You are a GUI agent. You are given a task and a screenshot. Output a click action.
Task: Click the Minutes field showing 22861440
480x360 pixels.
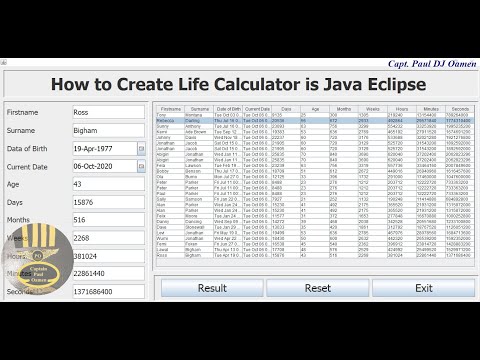pyautogui.click(x=109, y=273)
